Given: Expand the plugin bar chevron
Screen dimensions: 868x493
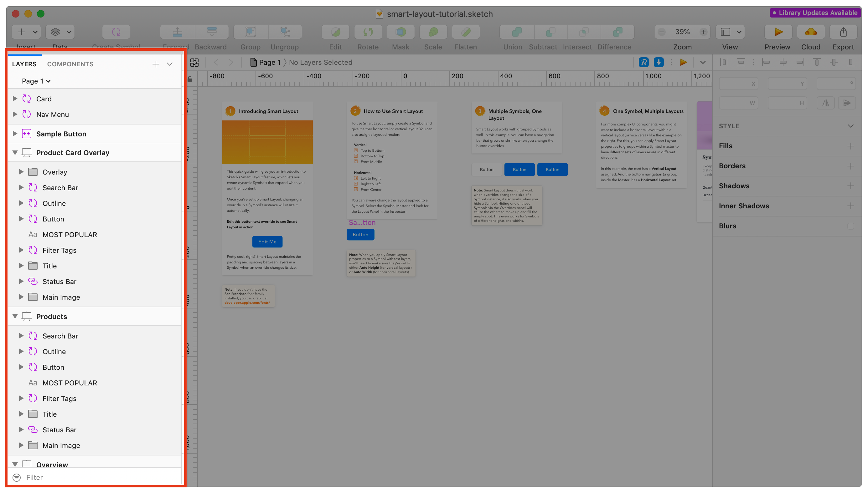Looking at the screenshot, I should click(703, 62).
